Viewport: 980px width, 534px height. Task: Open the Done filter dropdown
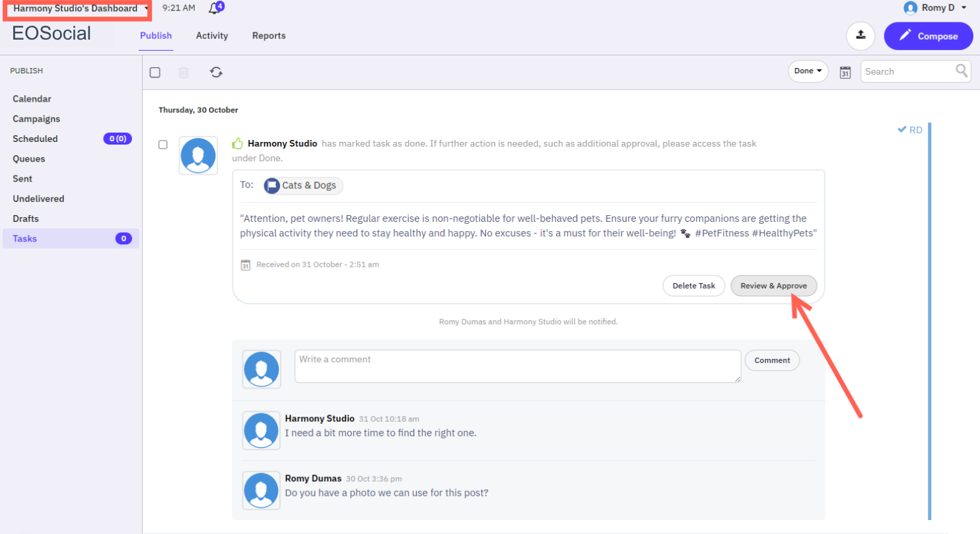[808, 71]
